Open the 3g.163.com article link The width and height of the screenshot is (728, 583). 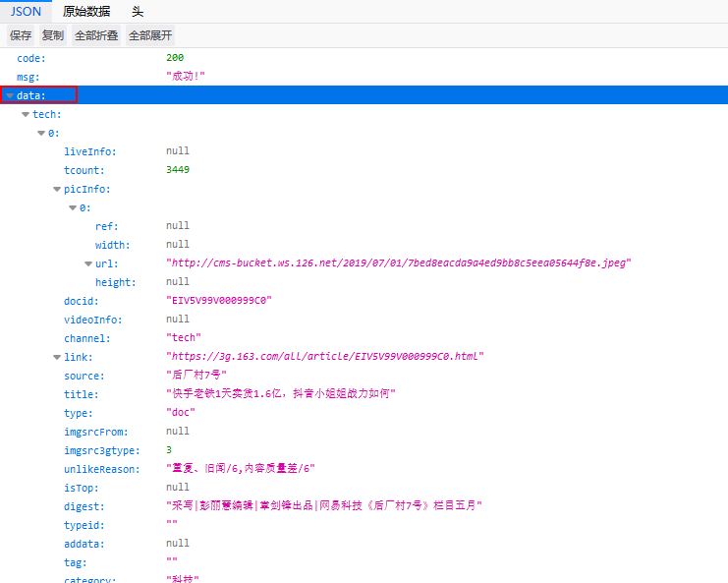pyautogui.click(x=325, y=356)
